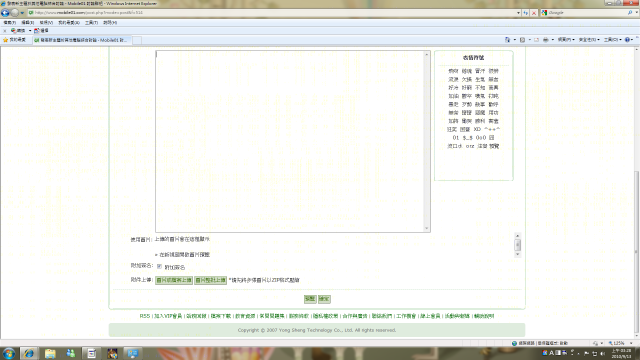This screenshot has height=360, width=640.
Task: Click inside the large post message text area
Action: 290,141
